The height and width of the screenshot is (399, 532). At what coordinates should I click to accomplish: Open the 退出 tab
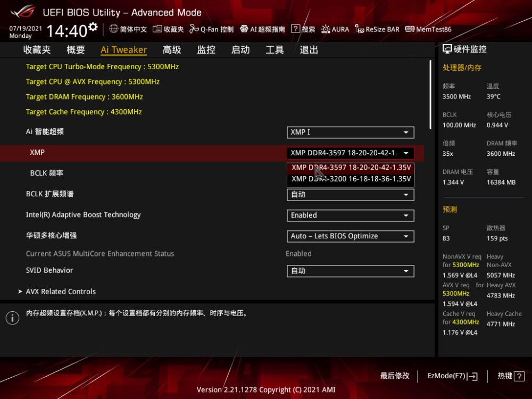309,50
